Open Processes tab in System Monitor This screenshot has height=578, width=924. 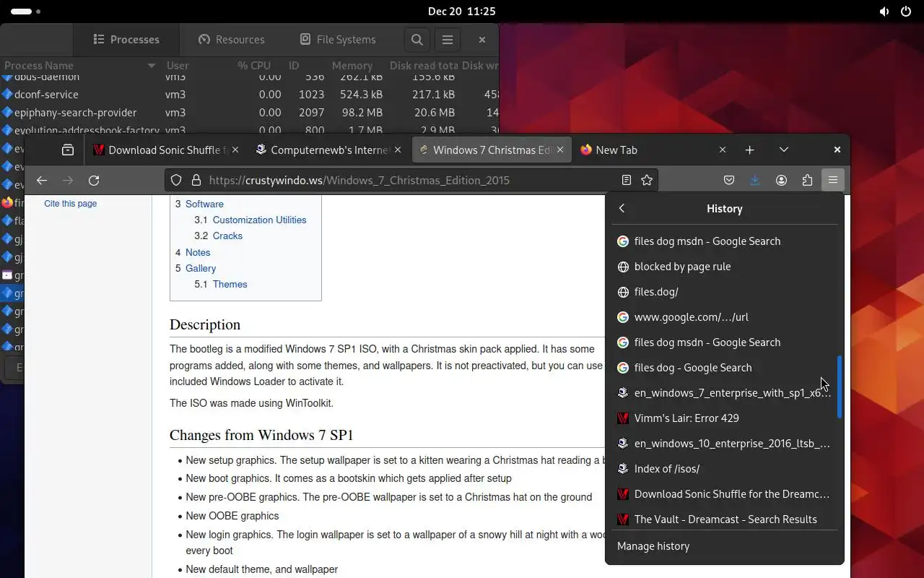click(x=126, y=40)
